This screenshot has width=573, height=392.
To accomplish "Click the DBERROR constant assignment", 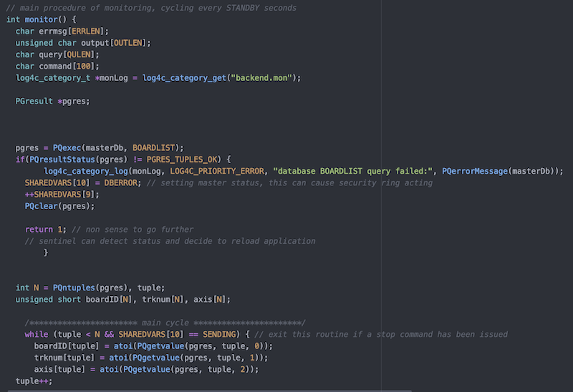I will coord(123,183).
